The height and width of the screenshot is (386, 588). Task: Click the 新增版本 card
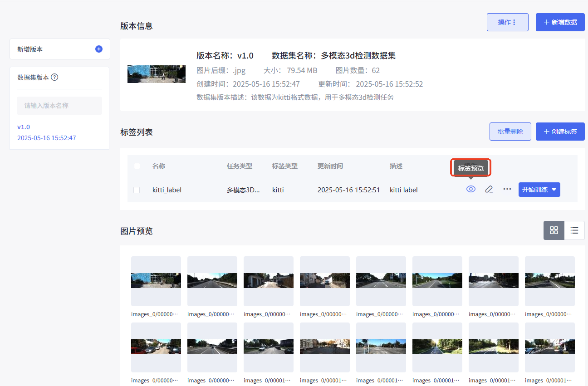[60, 49]
